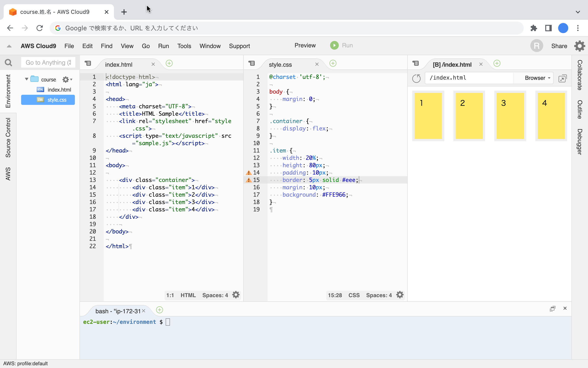Add new tab next to index.html
588x368 pixels.
169,63
